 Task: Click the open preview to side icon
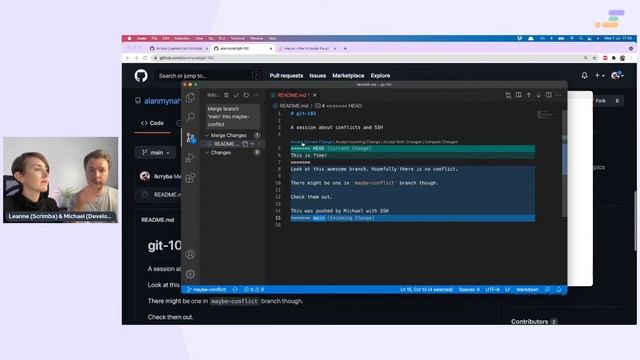[518, 95]
